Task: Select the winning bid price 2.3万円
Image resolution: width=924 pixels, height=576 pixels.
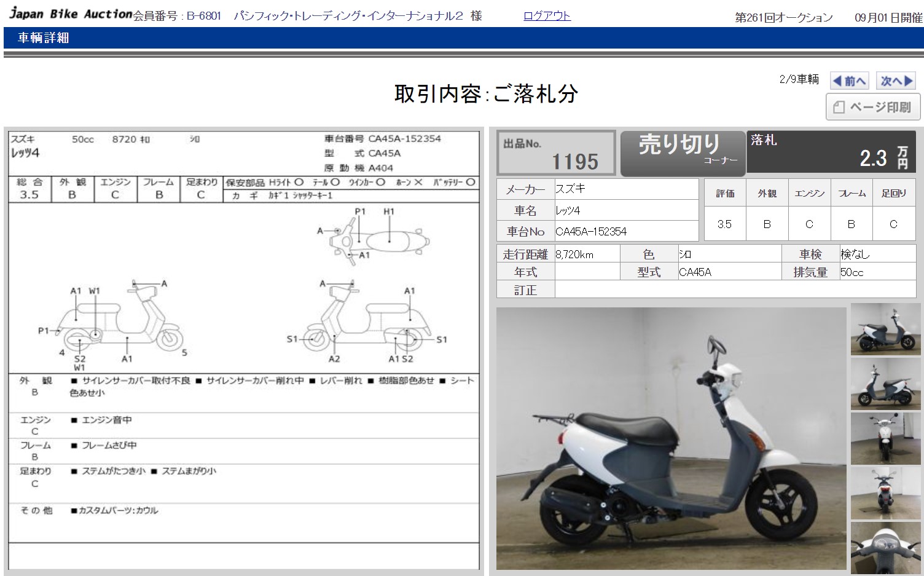Action: coord(883,158)
